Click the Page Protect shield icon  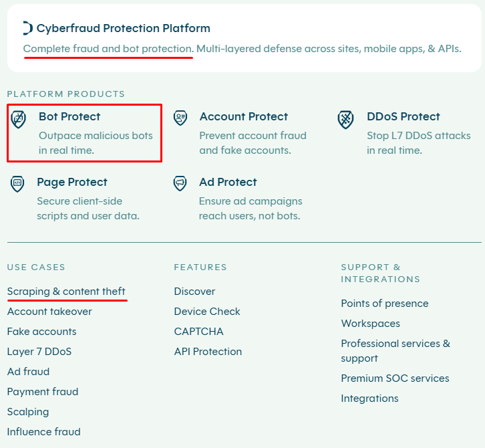[17, 184]
